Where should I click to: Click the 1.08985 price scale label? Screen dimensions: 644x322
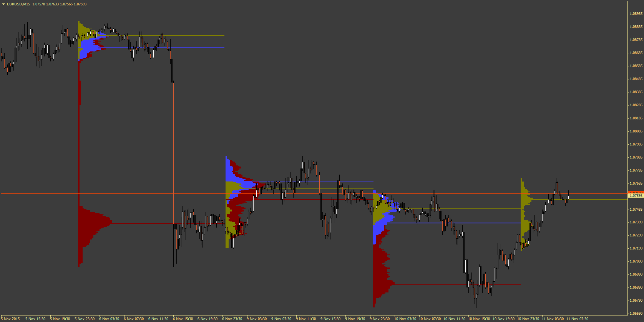point(636,14)
